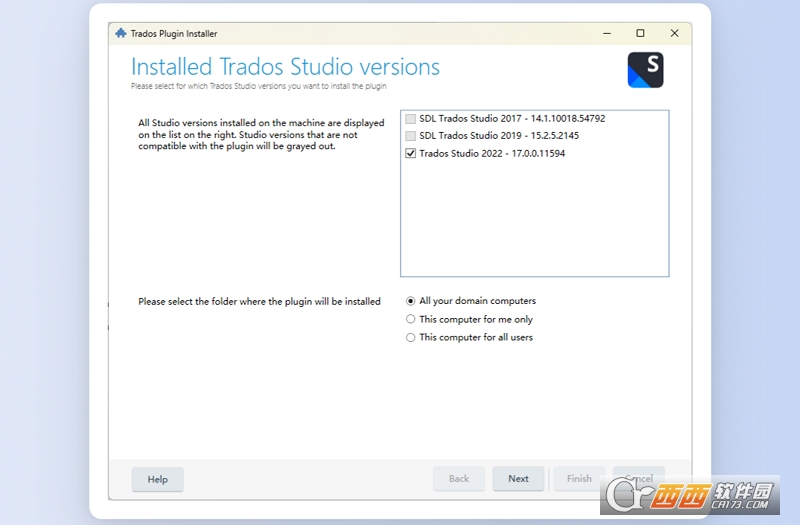Select the Trados Studio 2022 - 17.0.0.11594 label
The image size is (800, 525).
point(492,154)
